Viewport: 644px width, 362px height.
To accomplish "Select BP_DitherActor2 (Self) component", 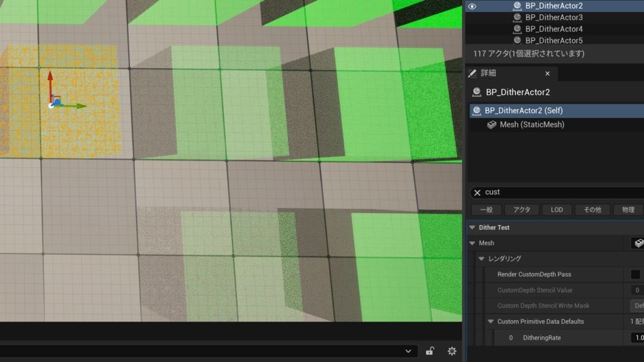I will [557, 111].
